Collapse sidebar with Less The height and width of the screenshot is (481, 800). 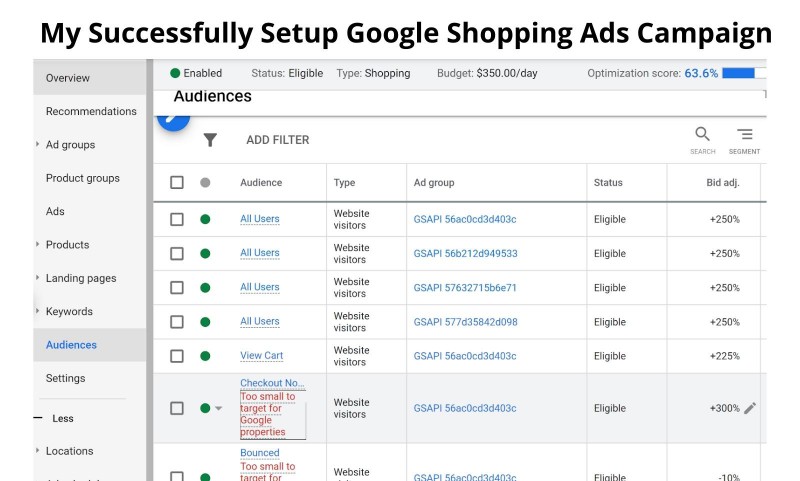(x=63, y=418)
